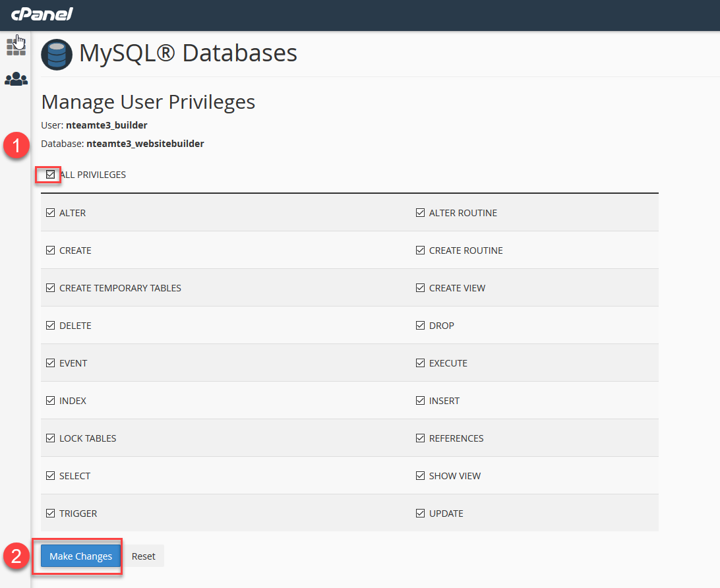
Task: Toggle the EVENT privilege checkbox
Action: 51,363
